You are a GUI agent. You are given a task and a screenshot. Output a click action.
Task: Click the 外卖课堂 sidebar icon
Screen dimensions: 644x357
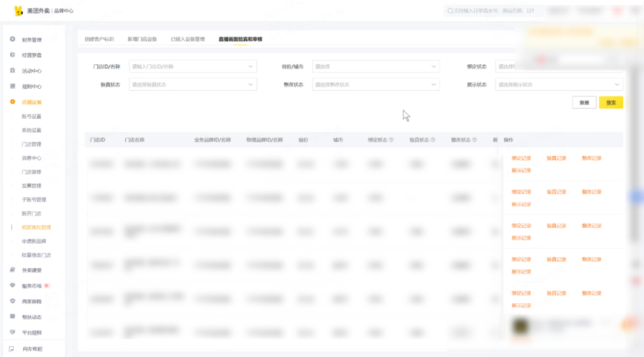pos(13,270)
